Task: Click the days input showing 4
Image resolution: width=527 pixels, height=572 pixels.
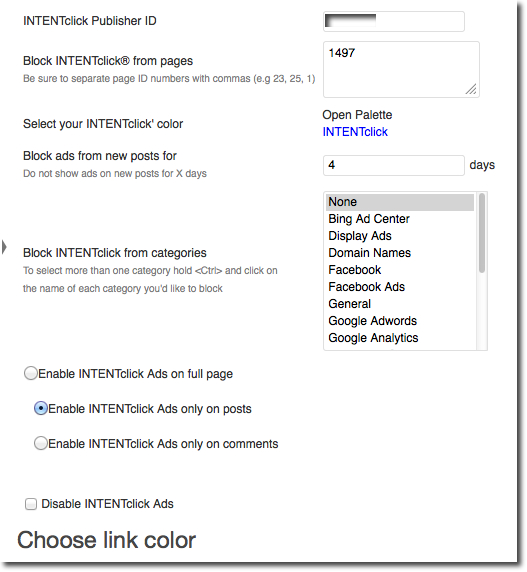Action: point(394,165)
